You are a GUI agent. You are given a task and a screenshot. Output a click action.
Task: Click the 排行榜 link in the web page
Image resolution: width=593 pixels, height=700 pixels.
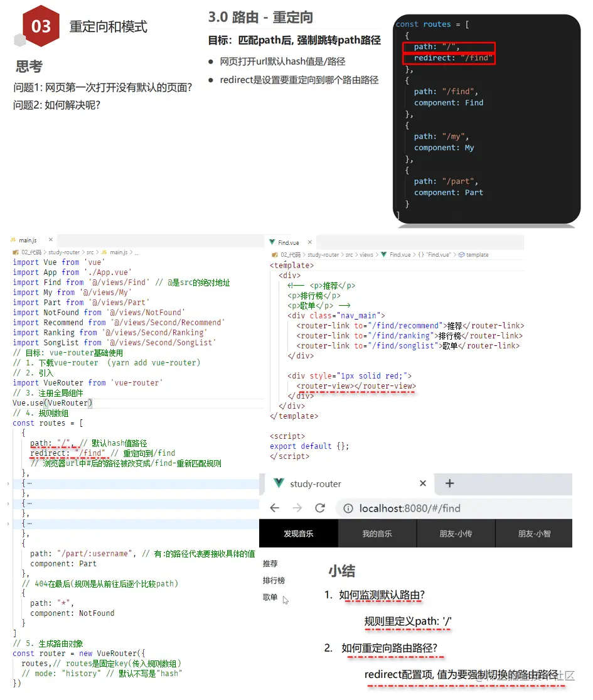[x=274, y=580]
